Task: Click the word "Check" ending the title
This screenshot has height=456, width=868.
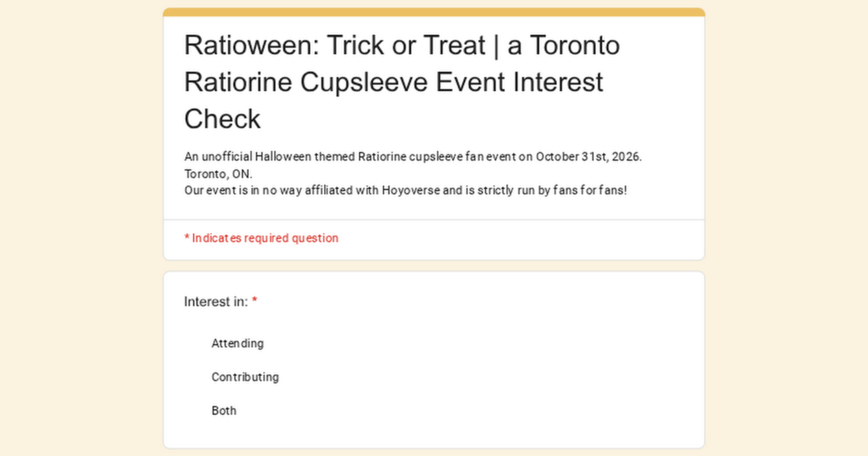Action: pos(222,119)
